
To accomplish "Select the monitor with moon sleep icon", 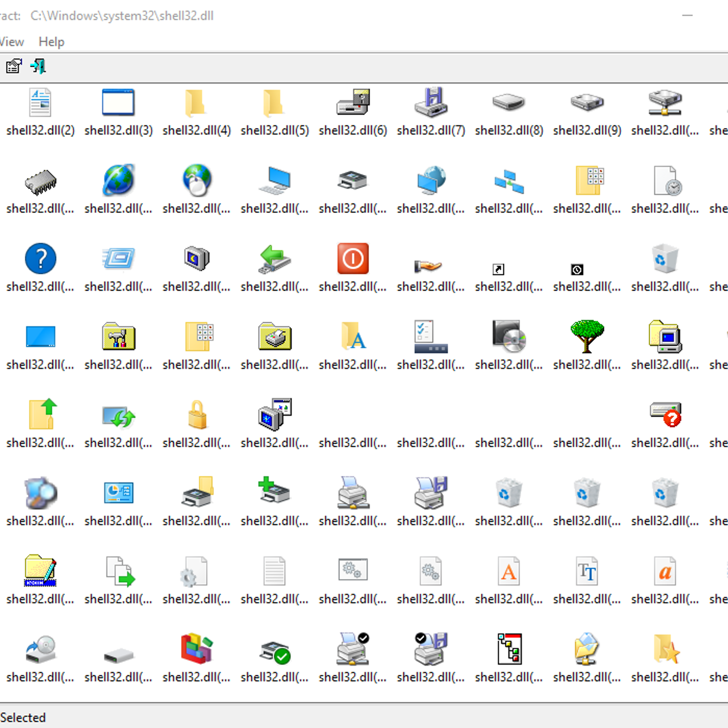I will [197, 258].
